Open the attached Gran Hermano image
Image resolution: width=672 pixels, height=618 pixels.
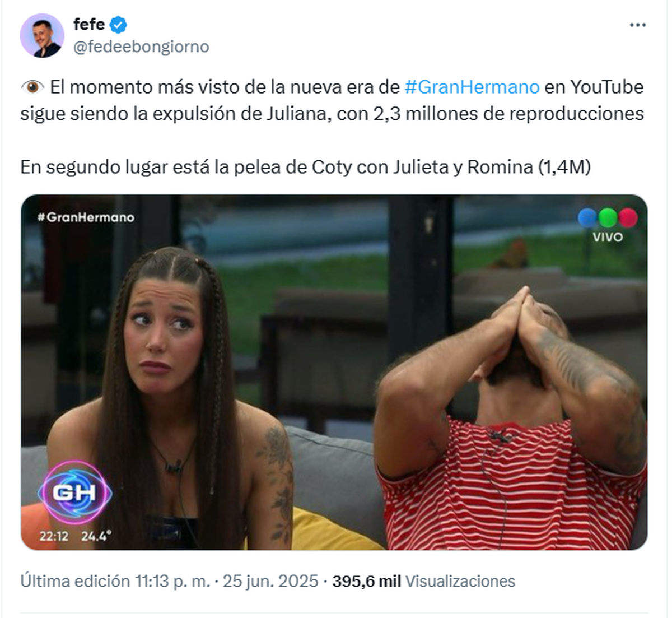[x=334, y=372]
